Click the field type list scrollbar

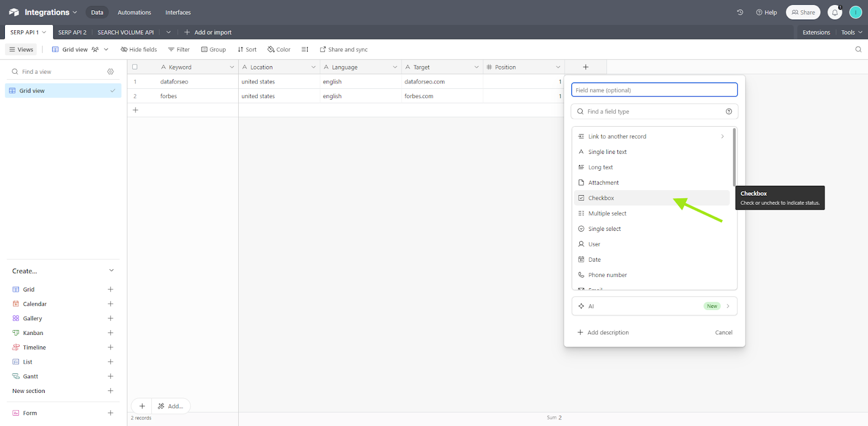point(734,157)
